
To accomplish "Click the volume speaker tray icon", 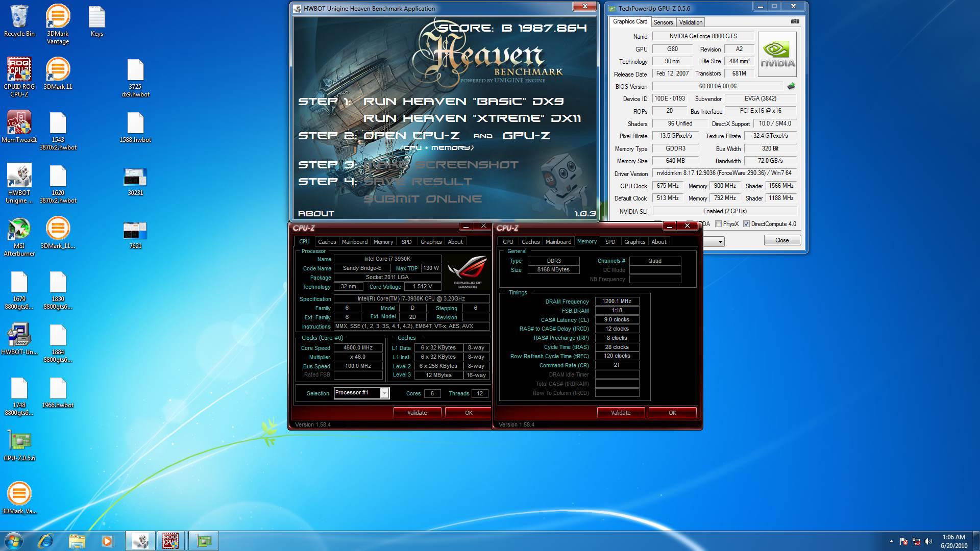I will click(928, 541).
